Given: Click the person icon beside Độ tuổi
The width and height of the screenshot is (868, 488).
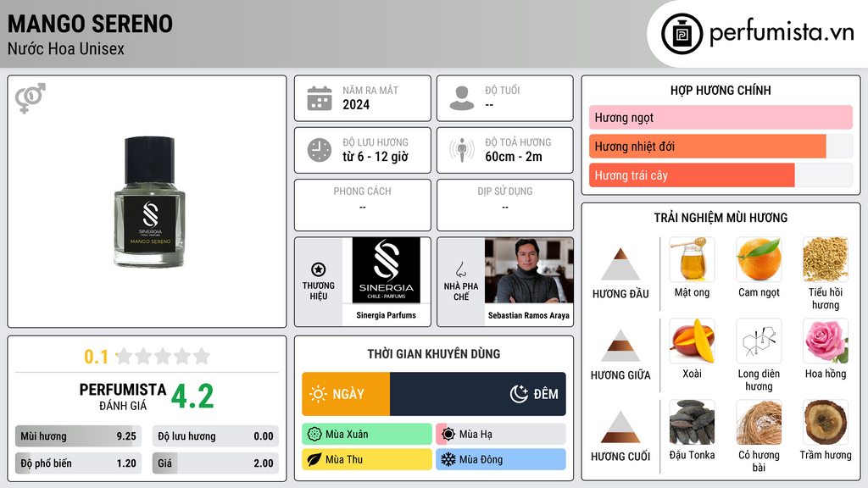Looking at the screenshot, I should click(462, 98).
